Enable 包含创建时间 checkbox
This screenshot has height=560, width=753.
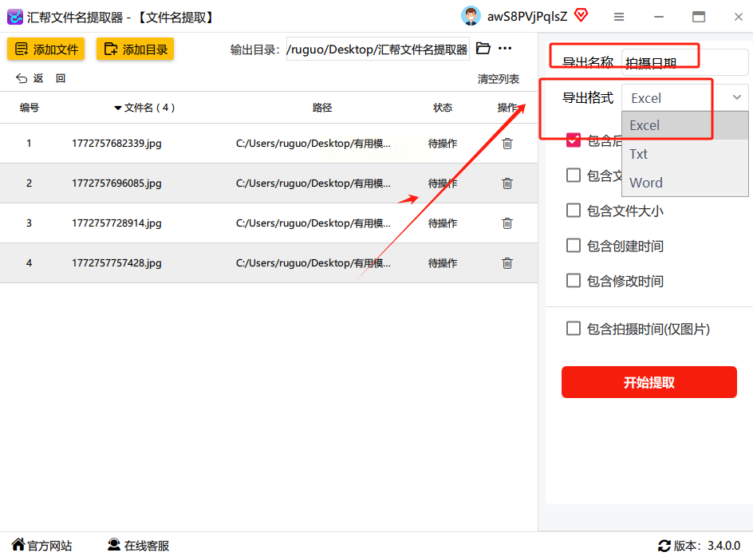(x=574, y=246)
